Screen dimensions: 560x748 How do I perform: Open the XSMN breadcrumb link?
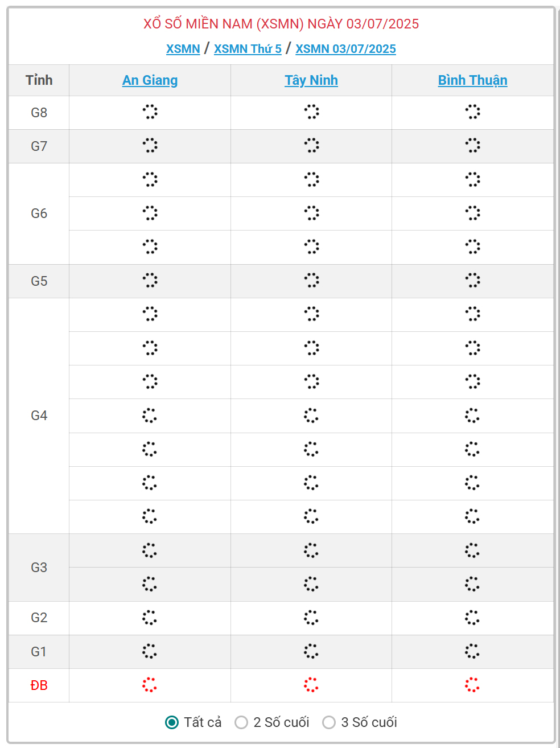click(x=183, y=49)
